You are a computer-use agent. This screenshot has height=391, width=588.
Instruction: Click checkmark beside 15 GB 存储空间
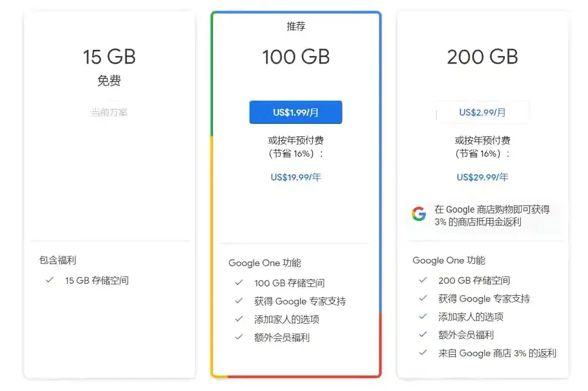[x=50, y=280]
